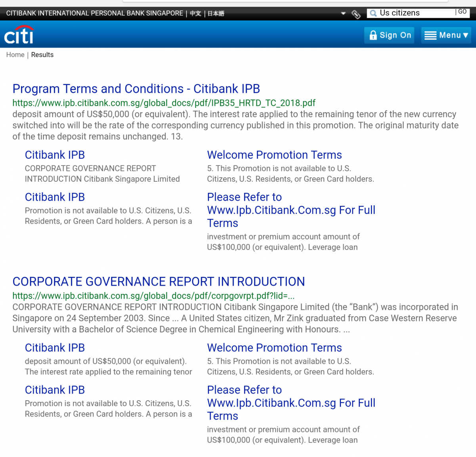Click the GO search button
The image size is (476, 457).
[x=462, y=12]
